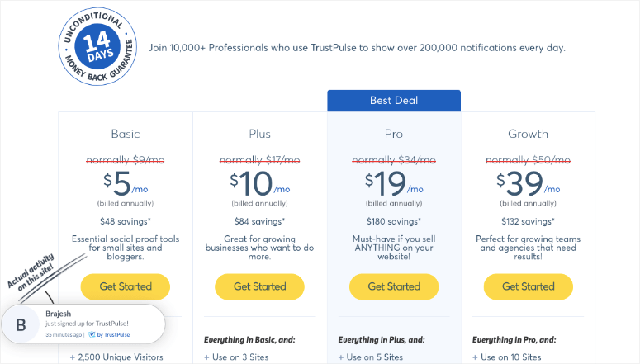This screenshot has height=364, width=640.
Task: Click the plus icon before Use on 10 Sites
Action: [x=475, y=357]
